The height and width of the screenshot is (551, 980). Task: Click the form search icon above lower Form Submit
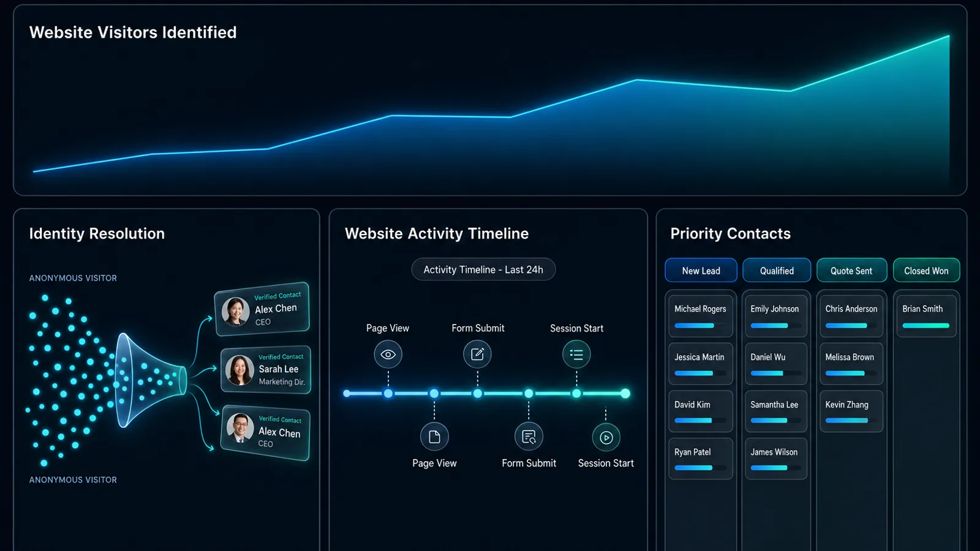pos(529,437)
